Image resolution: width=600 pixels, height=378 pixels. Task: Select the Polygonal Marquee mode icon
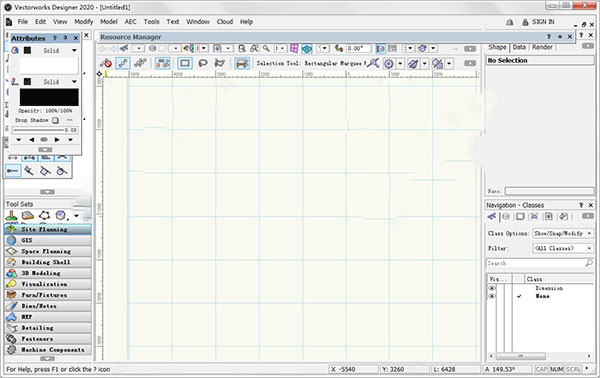click(220, 63)
